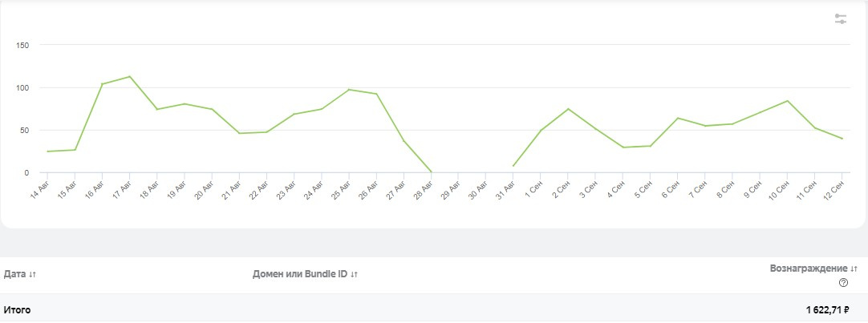Sort table by Дата arrows icon
Viewport: 868px width, 323px height.
pyautogui.click(x=32, y=275)
